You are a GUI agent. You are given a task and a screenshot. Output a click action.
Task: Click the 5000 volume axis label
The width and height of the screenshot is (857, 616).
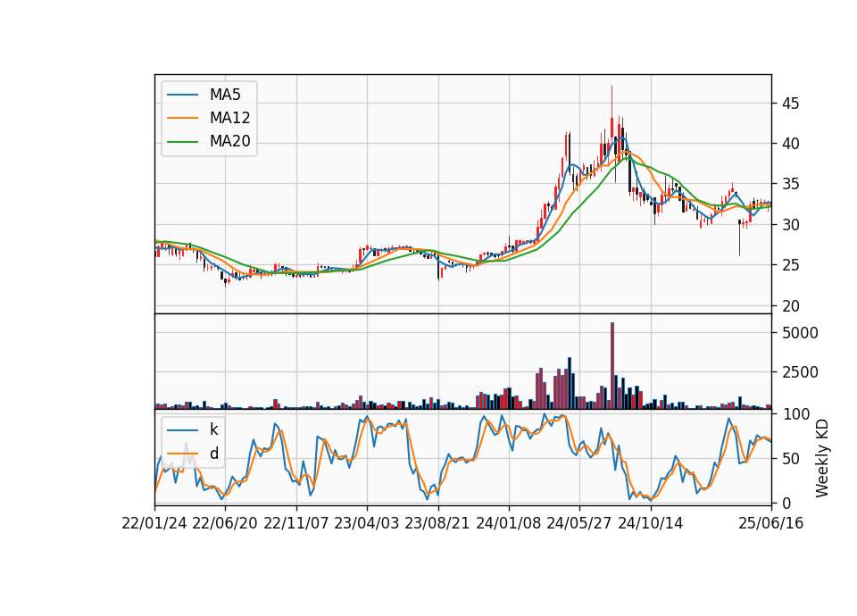click(x=800, y=333)
